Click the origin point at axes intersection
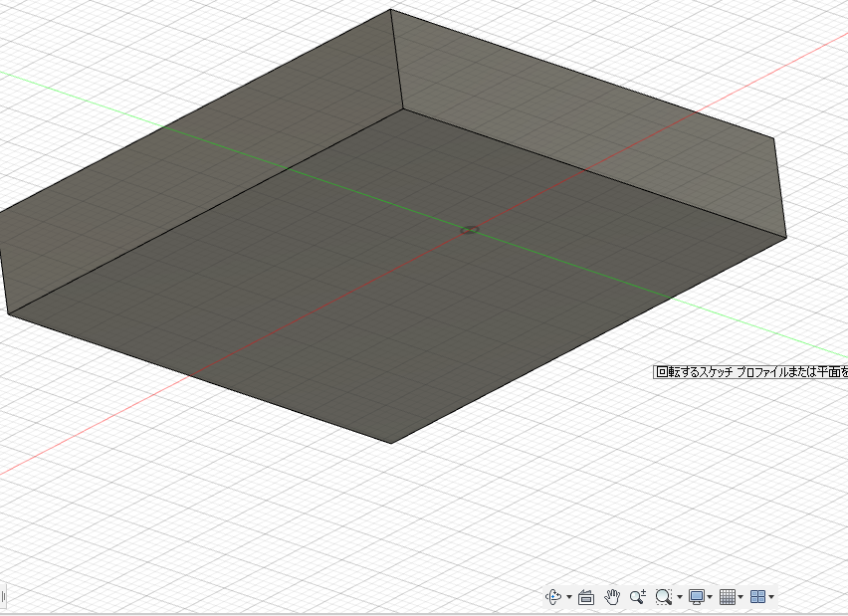848x616 pixels. [x=470, y=230]
